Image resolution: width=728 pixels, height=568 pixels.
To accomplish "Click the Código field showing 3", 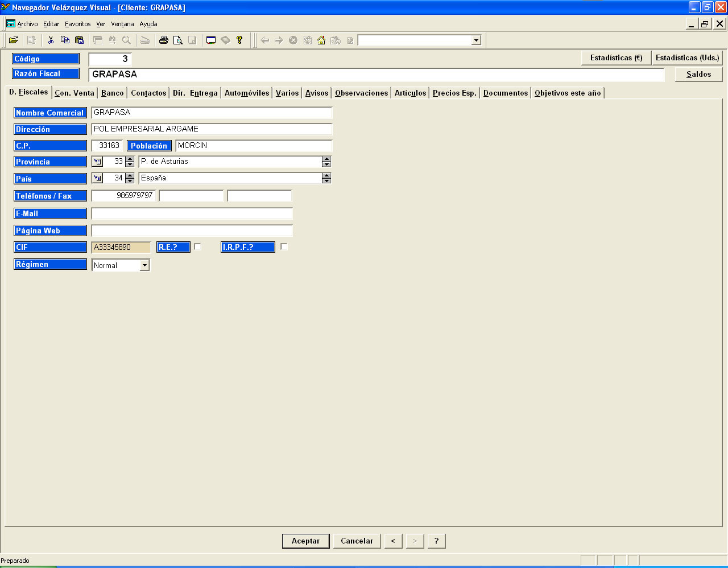I will click(x=110, y=59).
